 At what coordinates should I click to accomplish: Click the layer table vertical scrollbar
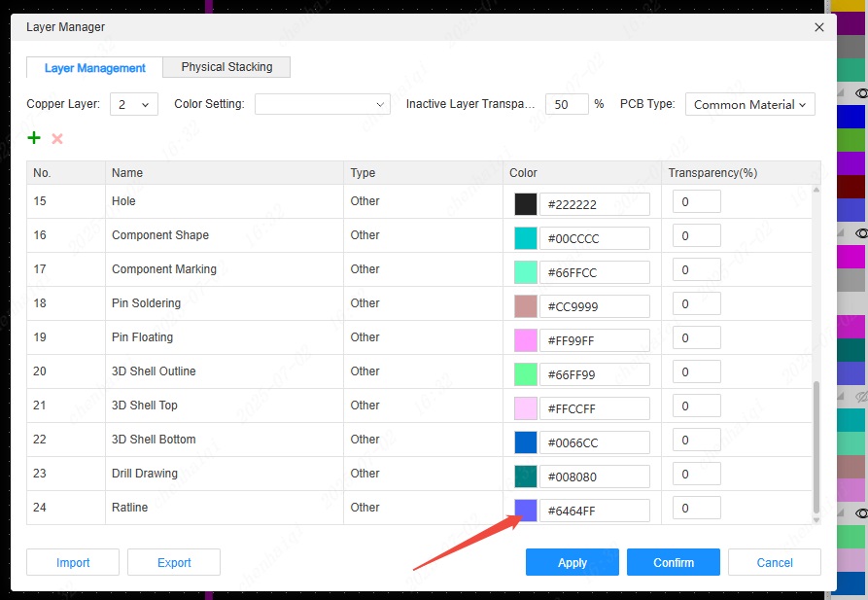pos(816,447)
